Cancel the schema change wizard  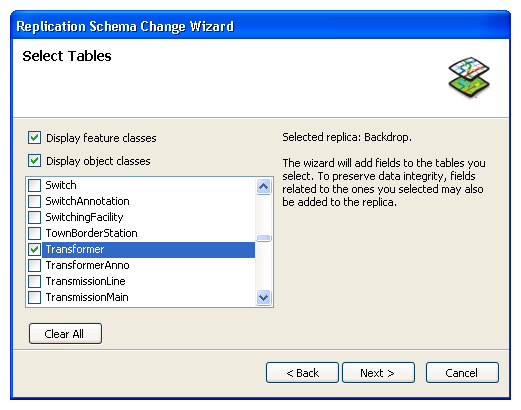[x=462, y=373]
